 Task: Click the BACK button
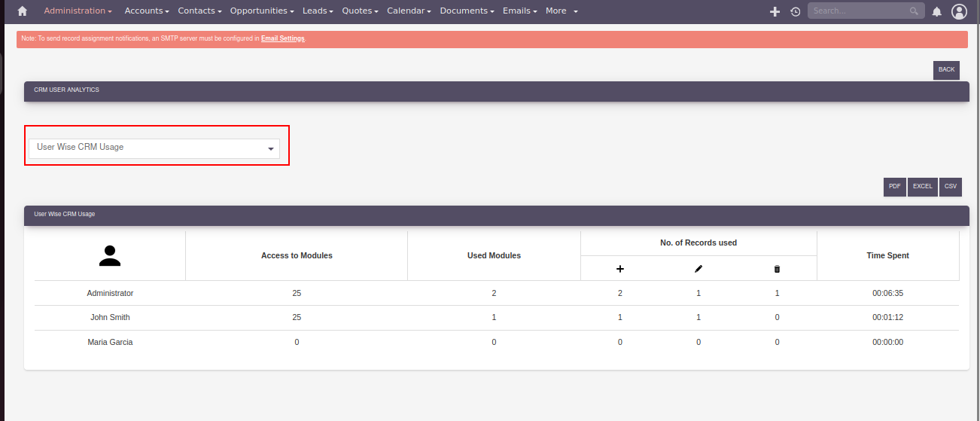pos(946,70)
